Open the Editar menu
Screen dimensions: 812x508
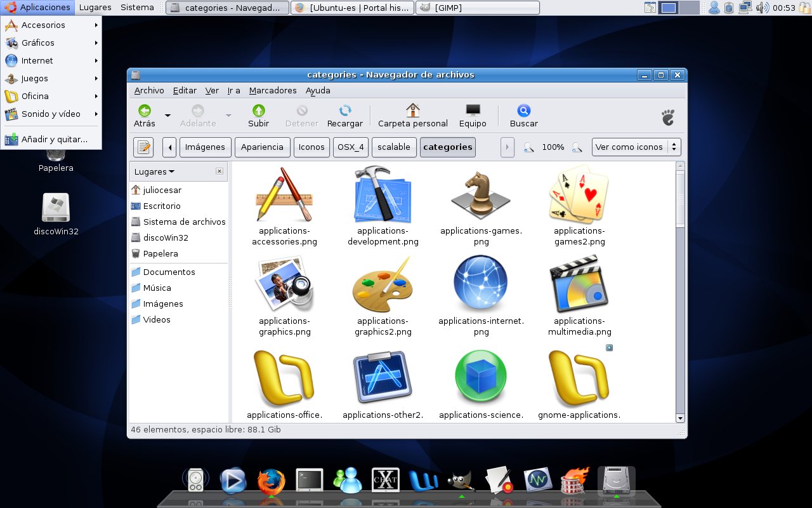[185, 91]
